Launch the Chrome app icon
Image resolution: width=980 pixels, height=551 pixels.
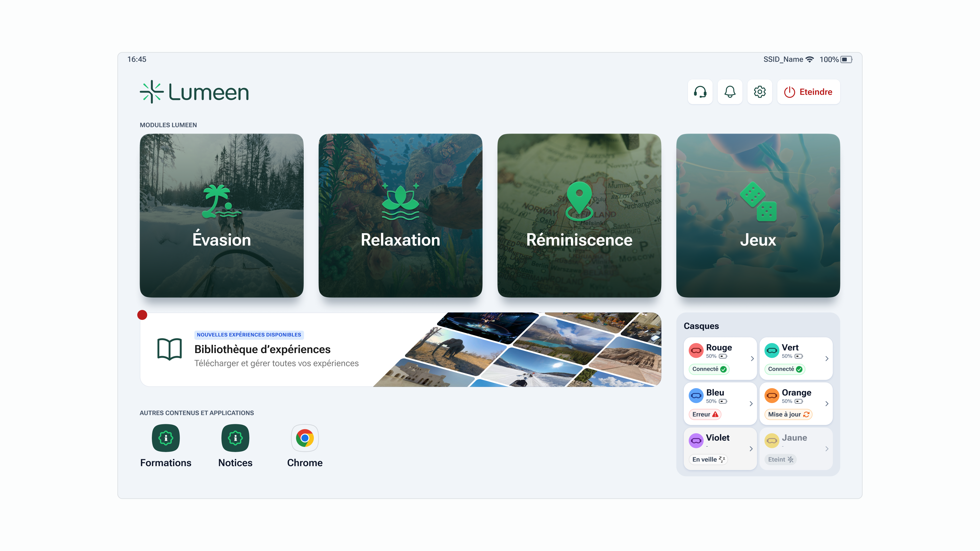point(305,438)
